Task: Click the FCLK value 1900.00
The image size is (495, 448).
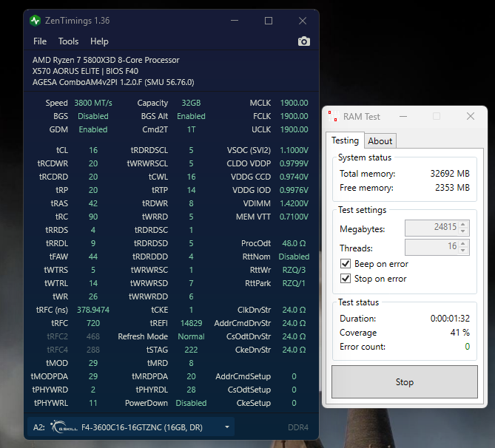Action: 294,116
